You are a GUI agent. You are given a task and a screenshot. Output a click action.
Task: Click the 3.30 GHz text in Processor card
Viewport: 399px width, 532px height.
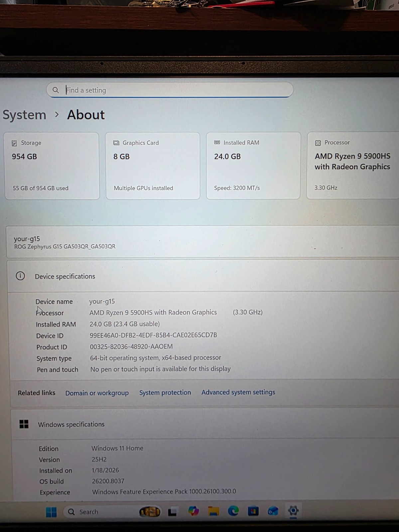[326, 188]
